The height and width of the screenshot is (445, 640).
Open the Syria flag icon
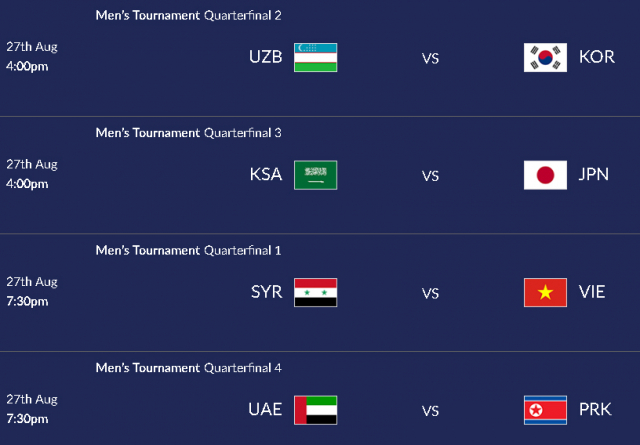[x=316, y=292]
